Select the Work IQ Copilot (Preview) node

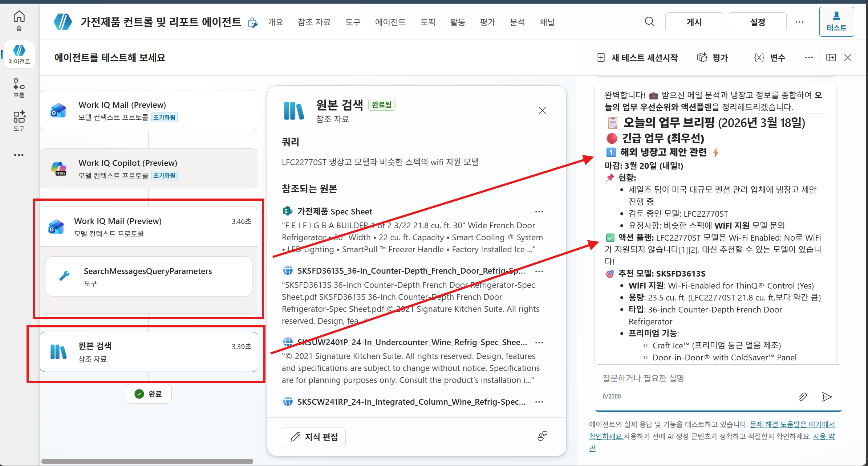click(x=149, y=168)
